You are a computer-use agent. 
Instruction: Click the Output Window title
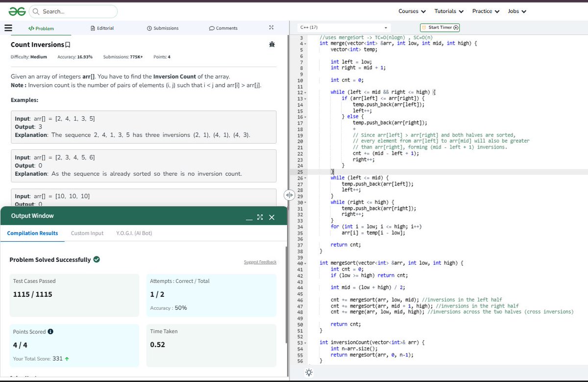pos(32,216)
